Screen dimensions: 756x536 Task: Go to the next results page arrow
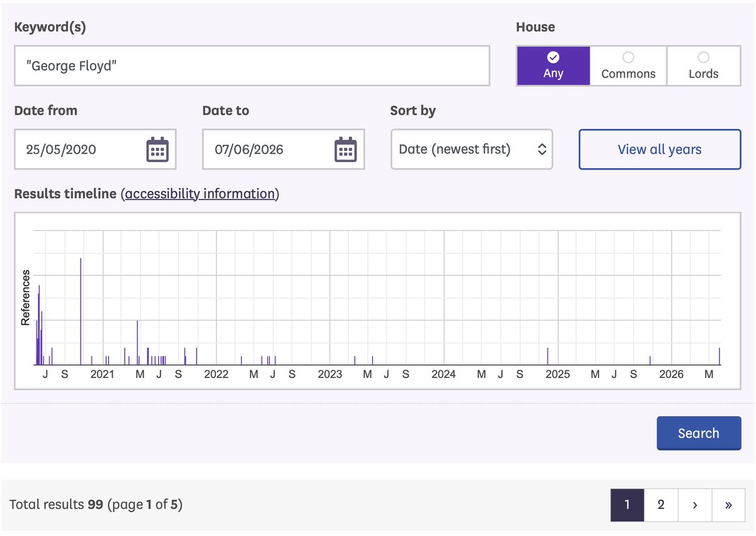click(695, 505)
